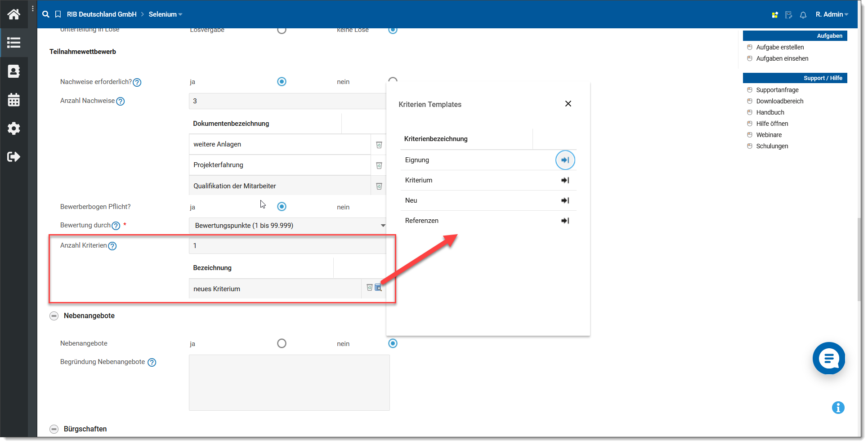Open RIB Deutschland GmbH breadcrumb
This screenshot has width=868, height=444.
102,14
